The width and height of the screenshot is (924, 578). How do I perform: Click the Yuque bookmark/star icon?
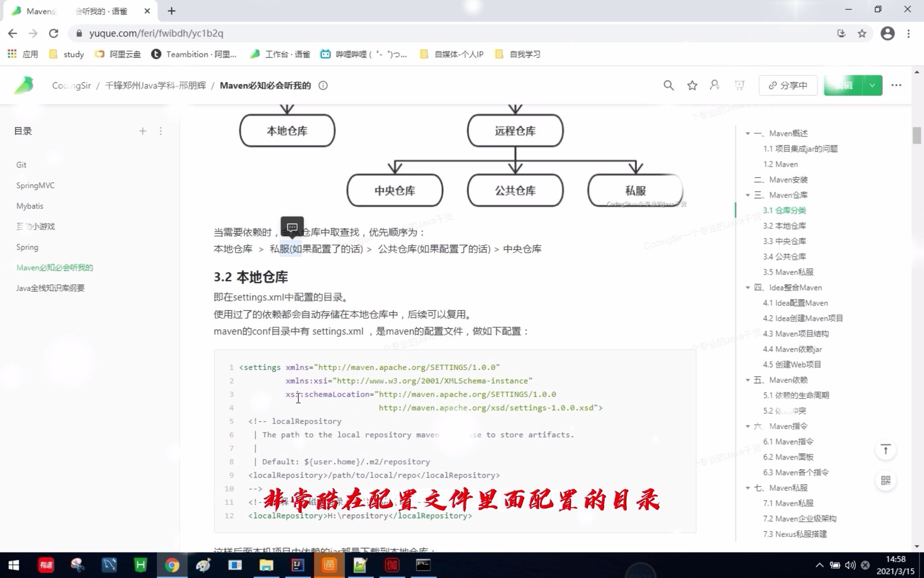693,85
